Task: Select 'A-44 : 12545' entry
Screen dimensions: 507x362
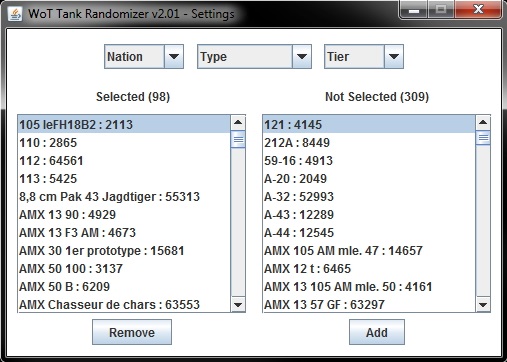Action: [x=369, y=233]
